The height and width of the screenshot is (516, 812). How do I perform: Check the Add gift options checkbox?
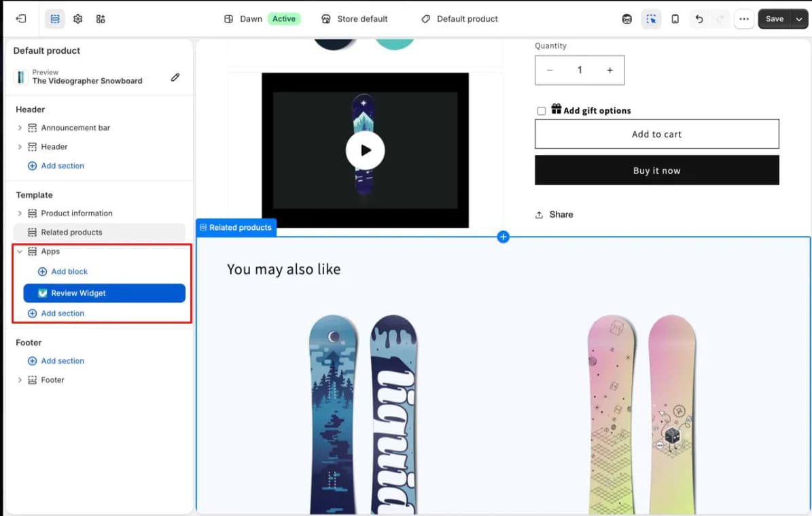pyautogui.click(x=541, y=111)
